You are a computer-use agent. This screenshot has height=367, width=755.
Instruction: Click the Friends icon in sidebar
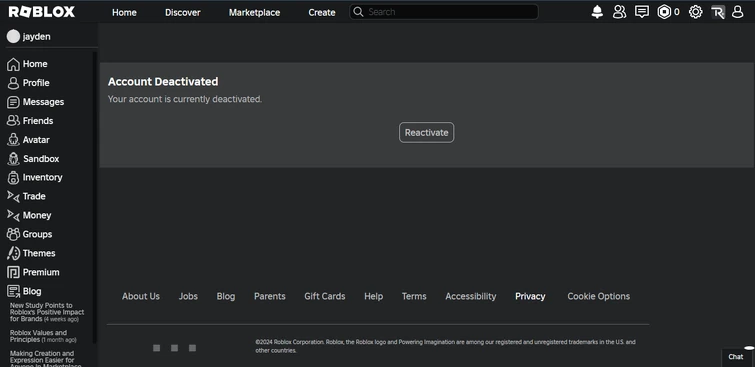(13, 121)
